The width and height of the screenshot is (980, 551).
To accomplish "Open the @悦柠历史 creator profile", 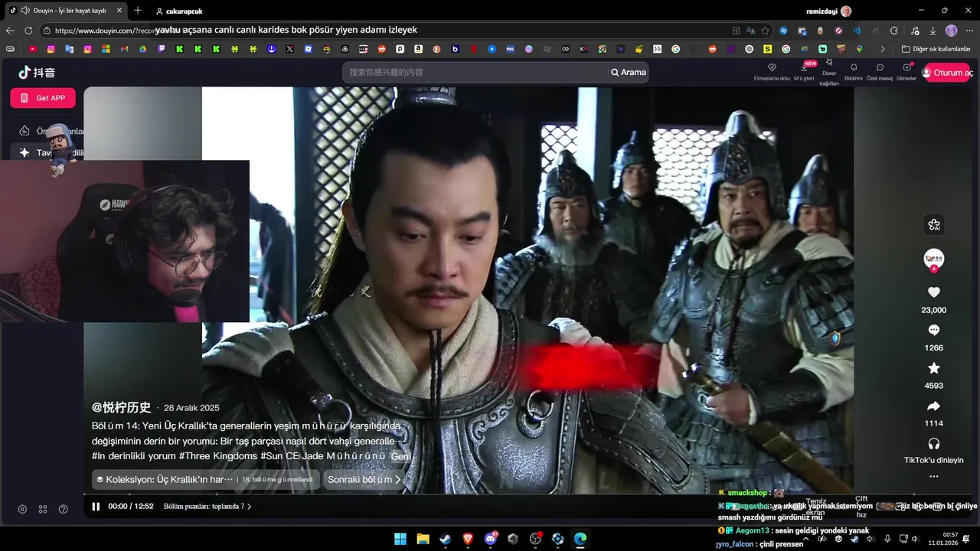I will 121,407.
